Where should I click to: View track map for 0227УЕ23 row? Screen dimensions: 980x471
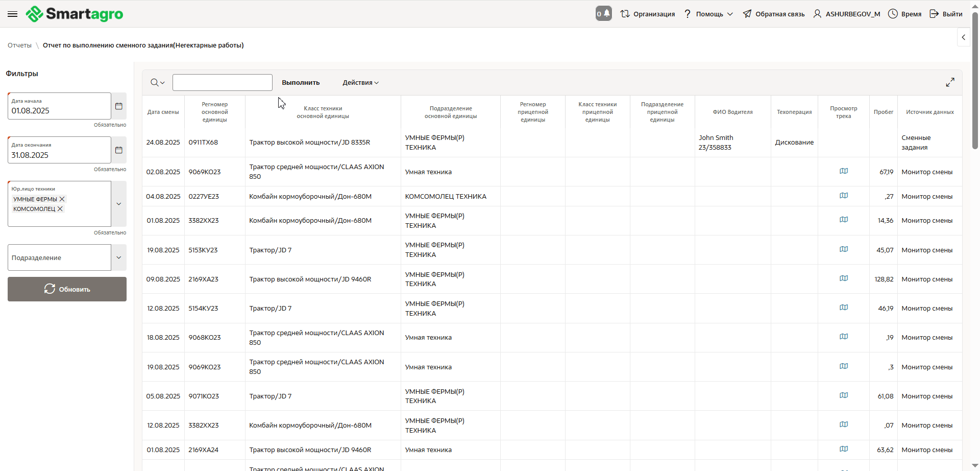click(844, 196)
